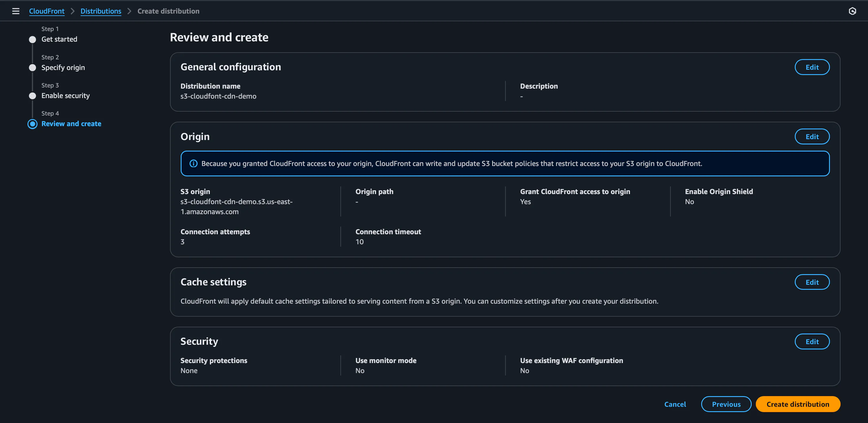Go back using the Previous button
Viewport: 868px width, 423px height.
pos(726,404)
